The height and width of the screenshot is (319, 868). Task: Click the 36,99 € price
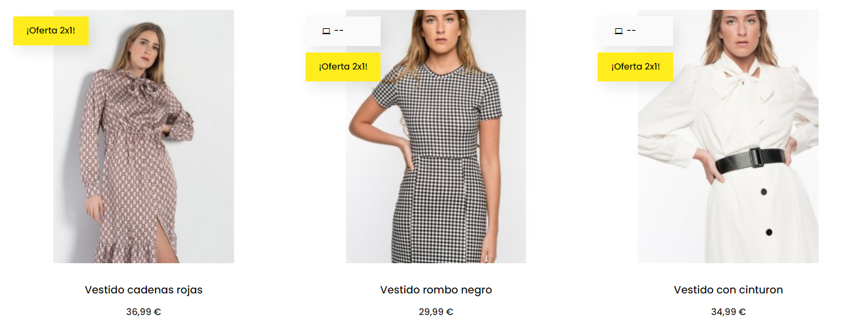pyautogui.click(x=144, y=312)
